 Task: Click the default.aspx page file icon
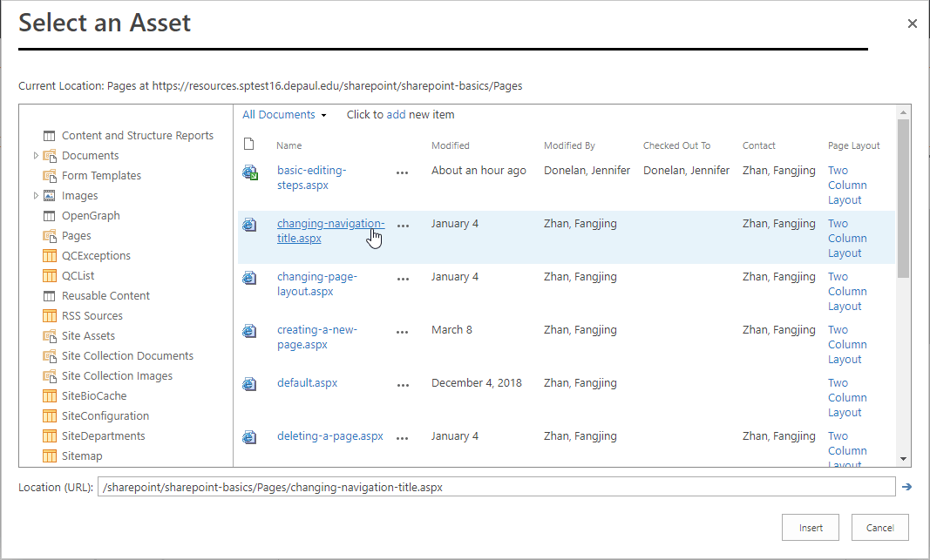pyautogui.click(x=249, y=384)
